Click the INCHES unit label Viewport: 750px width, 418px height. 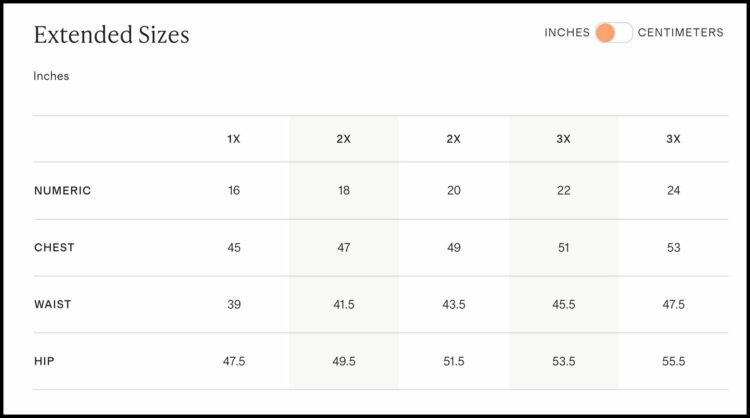pyautogui.click(x=567, y=33)
